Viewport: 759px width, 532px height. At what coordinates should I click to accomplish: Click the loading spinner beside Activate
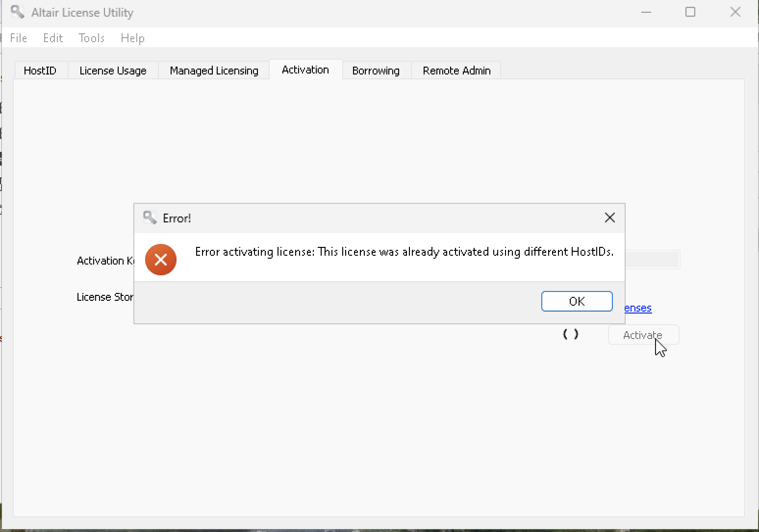[571, 334]
